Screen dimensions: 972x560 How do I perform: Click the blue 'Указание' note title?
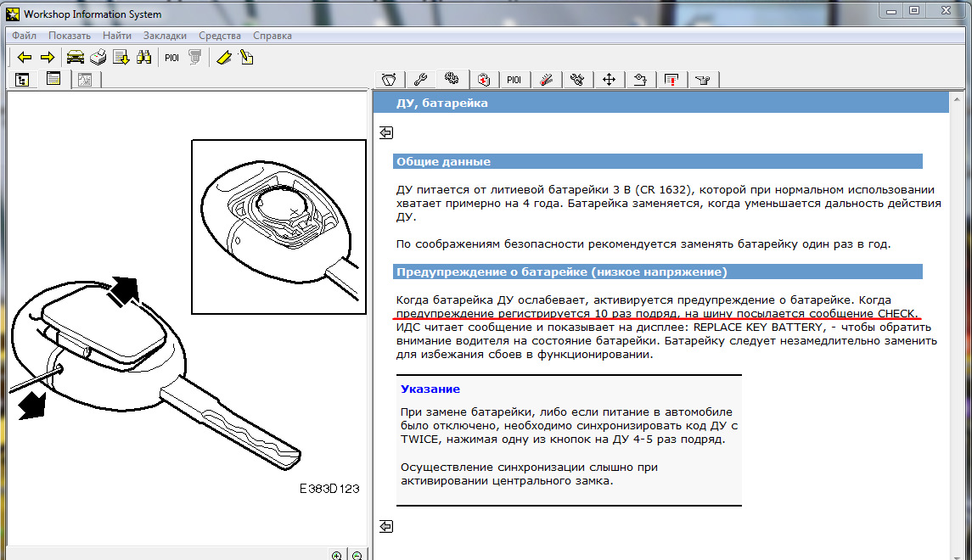430,389
